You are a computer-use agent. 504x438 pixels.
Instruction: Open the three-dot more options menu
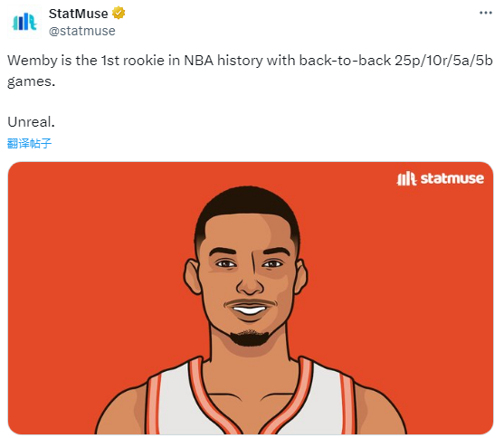pos(485,13)
